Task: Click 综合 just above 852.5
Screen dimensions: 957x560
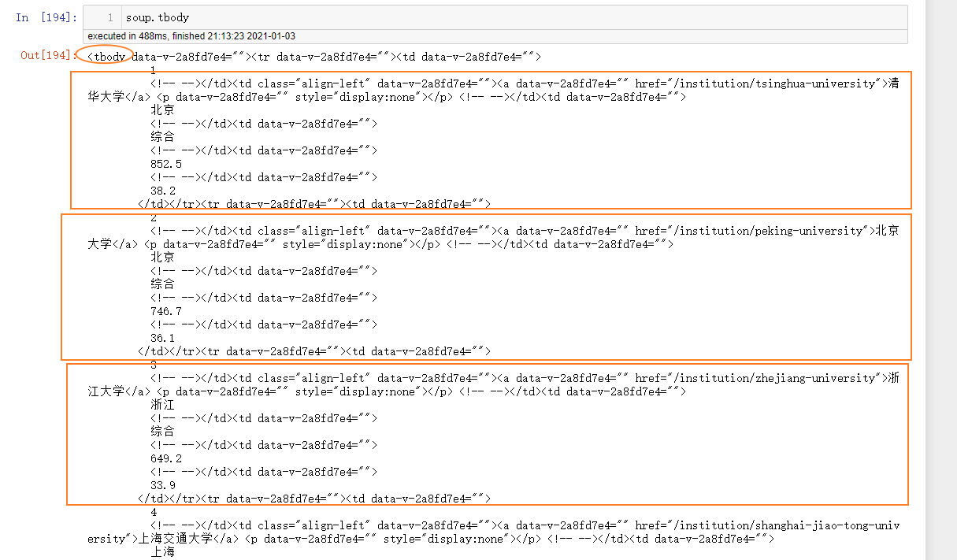Action: click(162, 137)
